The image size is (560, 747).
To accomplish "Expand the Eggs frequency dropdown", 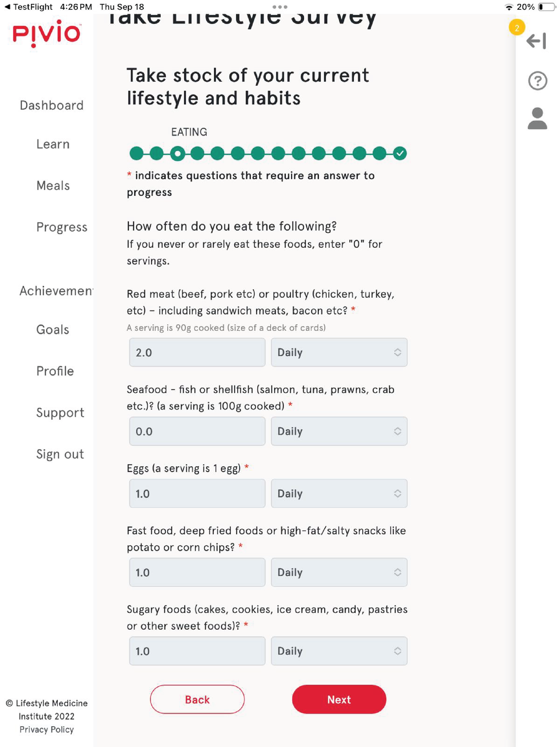I will pyautogui.click(x=339, y=493).
